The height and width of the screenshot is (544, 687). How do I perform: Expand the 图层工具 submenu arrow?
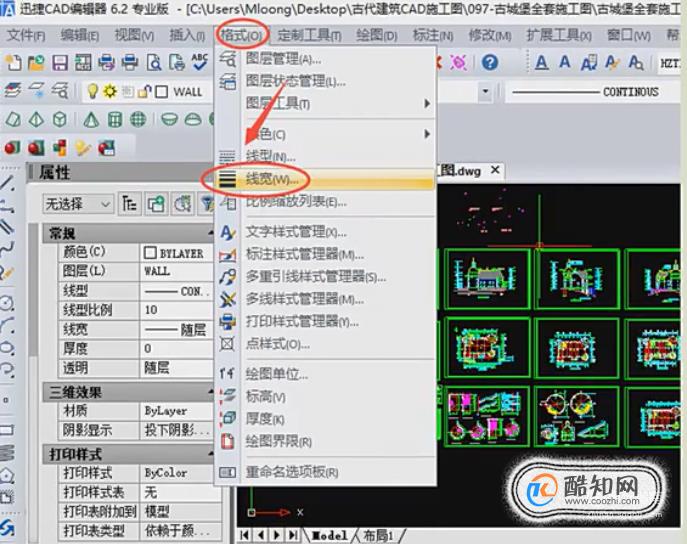[x=427, y=104]
